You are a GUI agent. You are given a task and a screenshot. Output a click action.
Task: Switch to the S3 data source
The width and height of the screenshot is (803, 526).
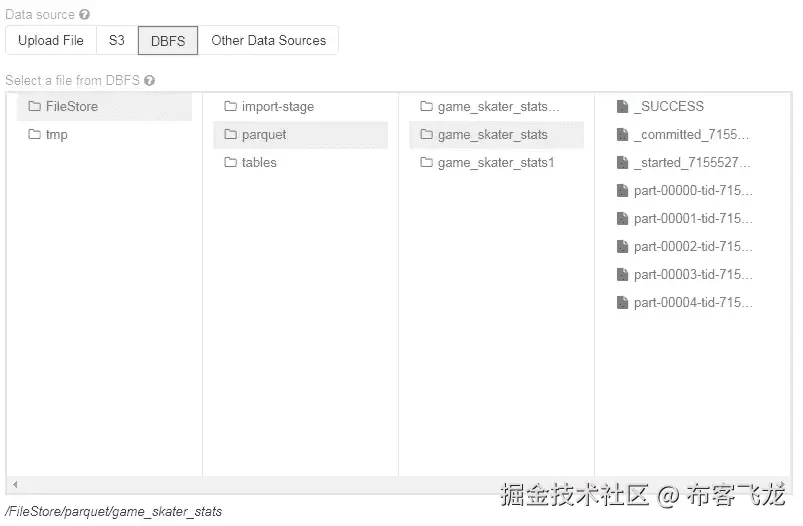point(117,40)
